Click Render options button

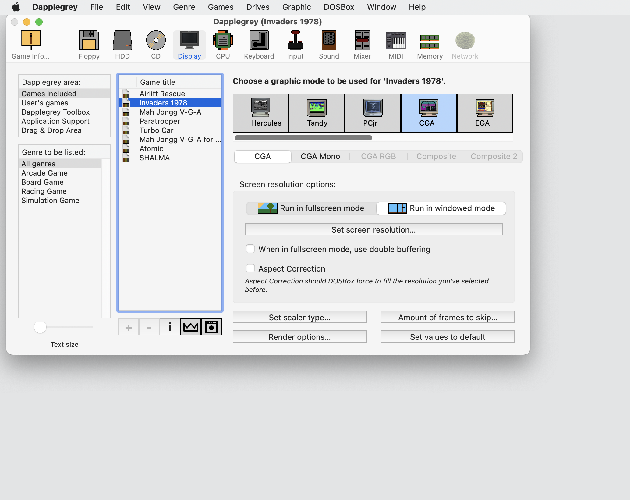pos(300,337)
